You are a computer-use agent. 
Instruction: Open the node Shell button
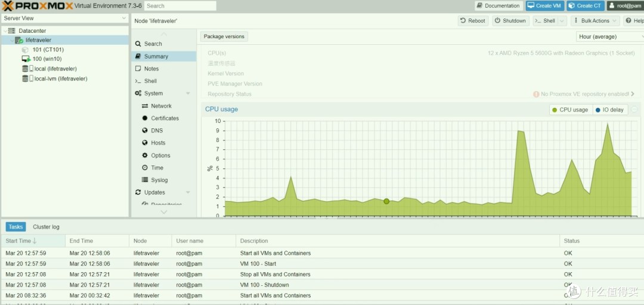[x=545, y=21]
